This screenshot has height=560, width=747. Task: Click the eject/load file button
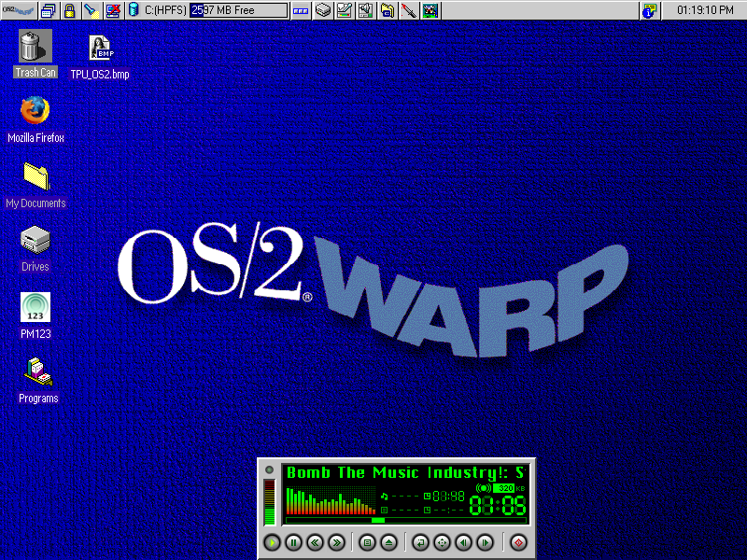[389, 541]
